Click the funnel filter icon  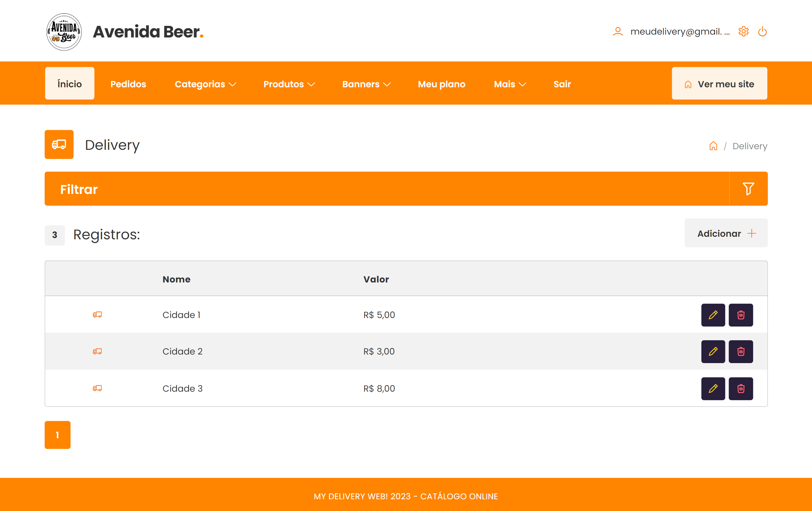coord(748,189)
